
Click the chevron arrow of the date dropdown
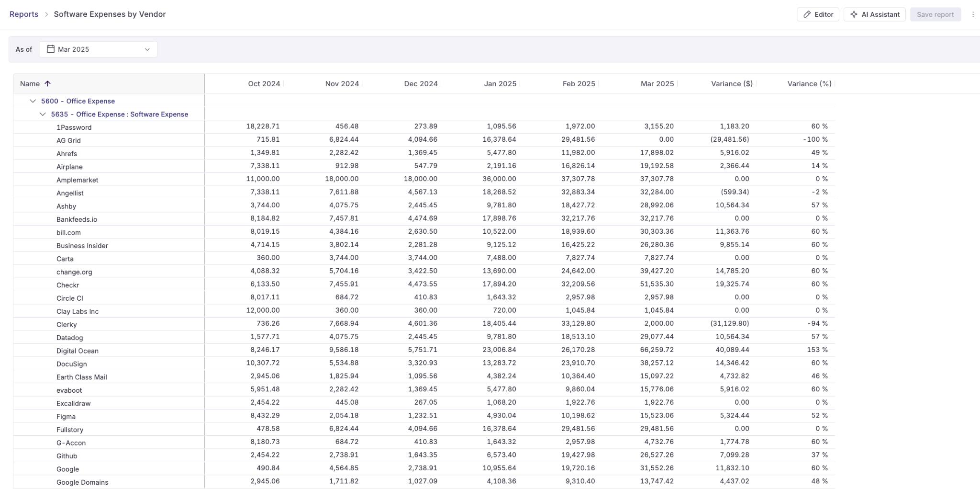click(147, 49)
